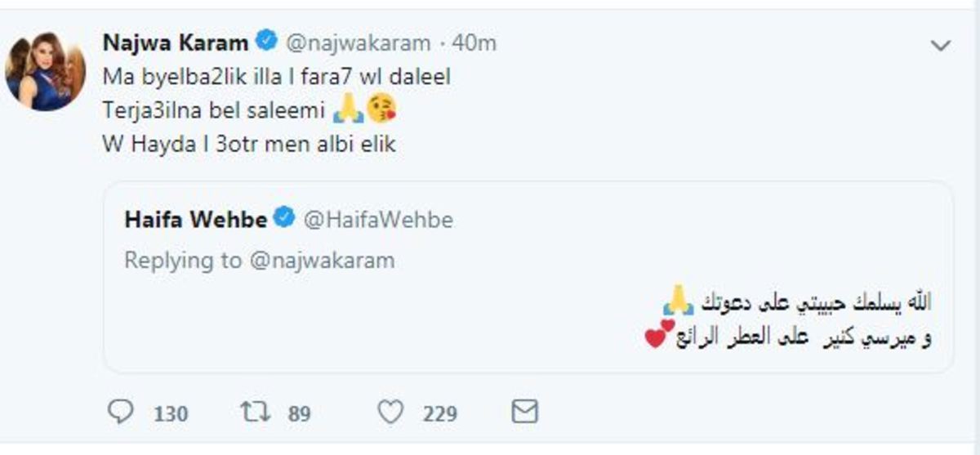Open the Najwa Karam display name
Image resolution: width=980 pixels, height=455 pixels.
[176, 41]
